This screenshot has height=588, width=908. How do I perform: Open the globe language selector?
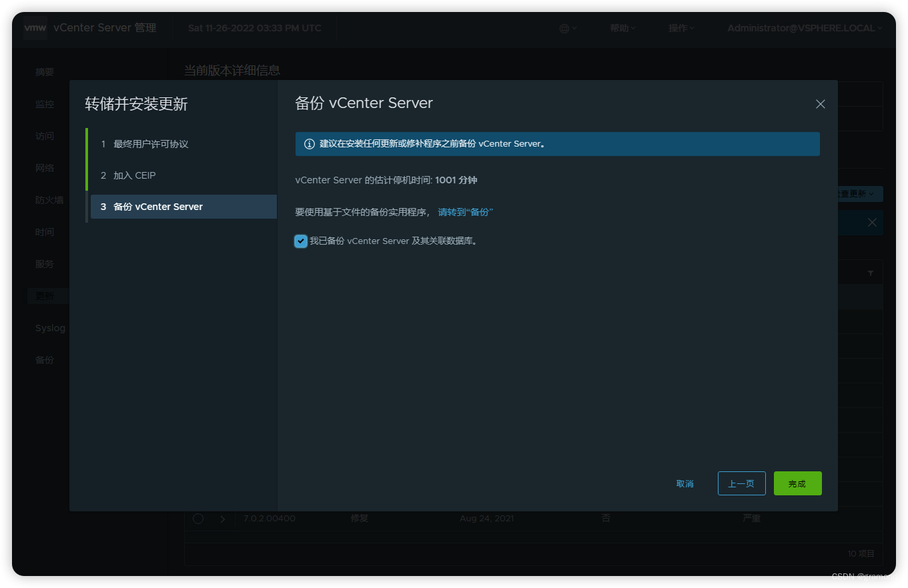(568, 28)
